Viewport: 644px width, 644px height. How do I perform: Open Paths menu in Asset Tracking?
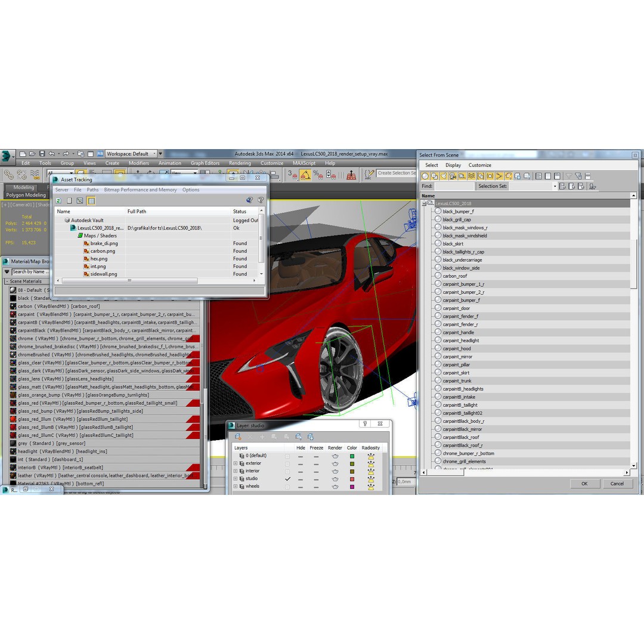92,190
